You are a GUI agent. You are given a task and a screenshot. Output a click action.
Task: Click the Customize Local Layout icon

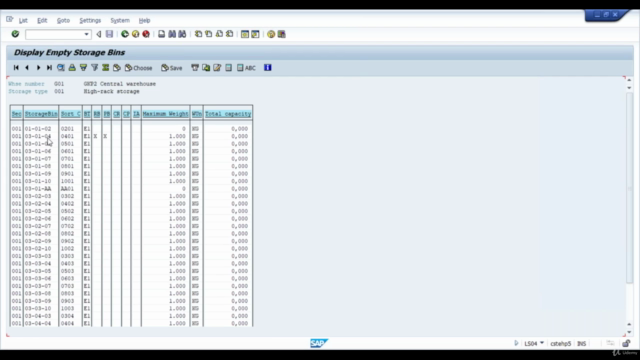click(x=282, y=34)
